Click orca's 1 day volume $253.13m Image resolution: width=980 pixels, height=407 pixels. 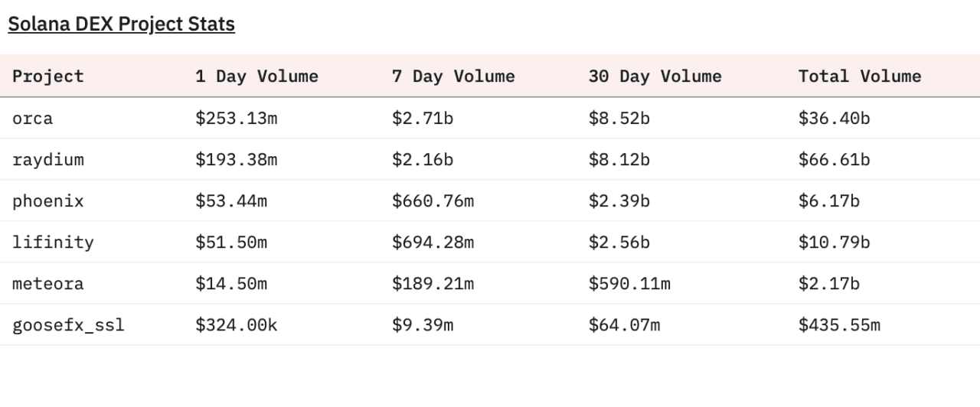point(236,119)
